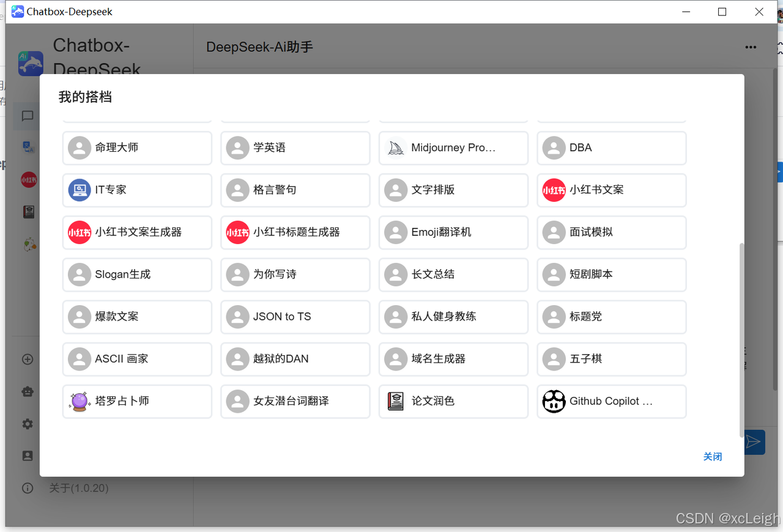Screen dimensions: 783x532
Task: Open the 爆款文案 card
Action: [x=137, y=317]
